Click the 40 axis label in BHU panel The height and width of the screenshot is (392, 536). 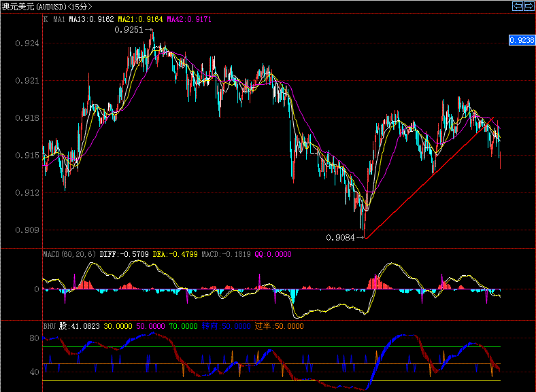coord(34,372)
